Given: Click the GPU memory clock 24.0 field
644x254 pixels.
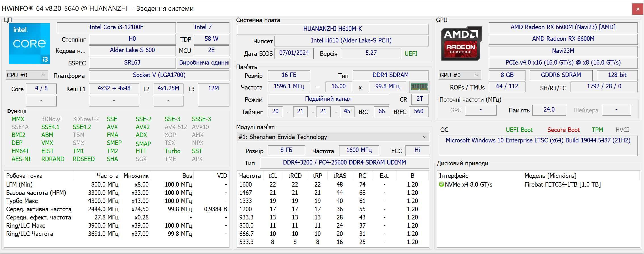Looking at the screenshot, I should point(549,110).
